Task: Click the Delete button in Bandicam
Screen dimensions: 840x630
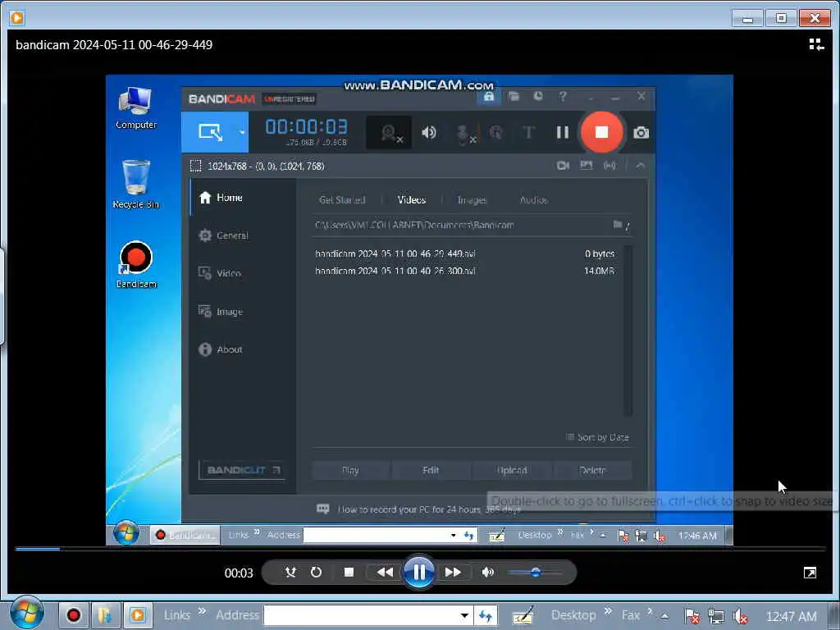Action: pyautogui.click(x=592, y=470)
